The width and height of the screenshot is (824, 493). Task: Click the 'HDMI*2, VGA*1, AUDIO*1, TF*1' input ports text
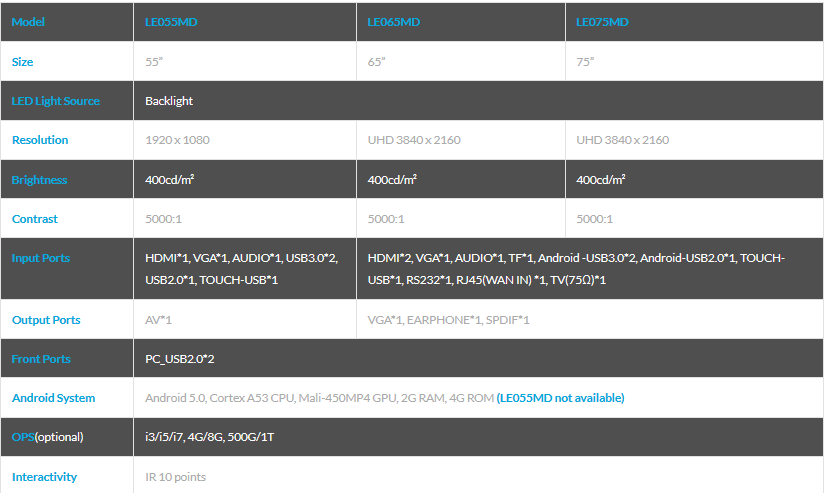[451, 258]
